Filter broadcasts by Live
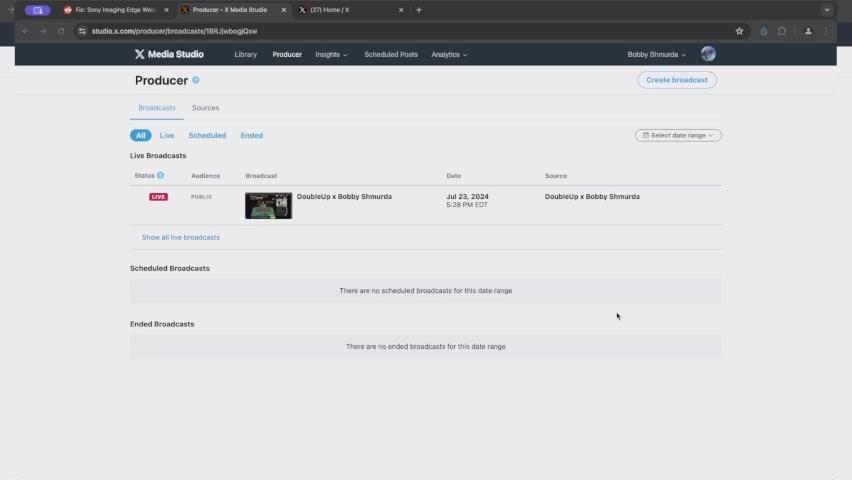 [167, 135]
